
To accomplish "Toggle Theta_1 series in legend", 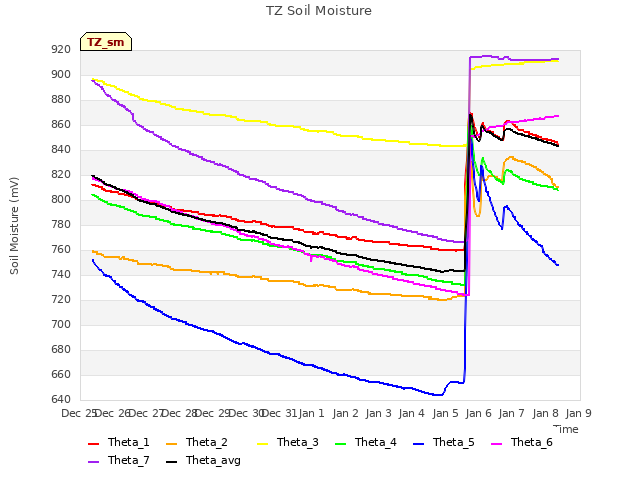I will click(119, 442).
